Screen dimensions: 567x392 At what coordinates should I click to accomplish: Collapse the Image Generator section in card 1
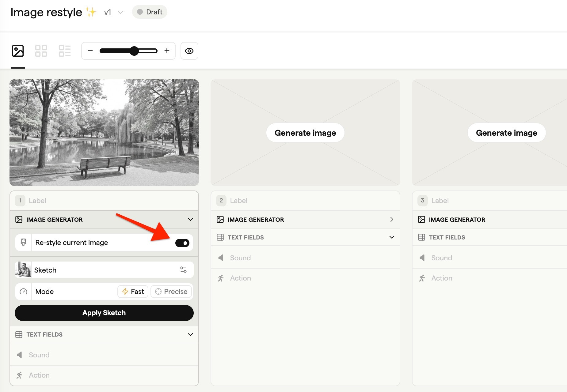(x=190, y=220)
